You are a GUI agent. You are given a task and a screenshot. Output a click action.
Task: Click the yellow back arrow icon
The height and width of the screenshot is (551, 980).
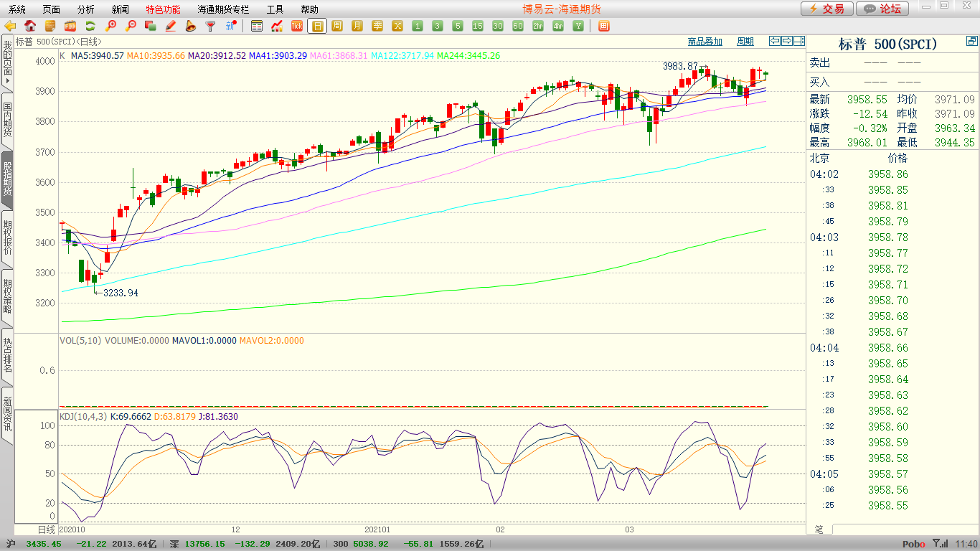pyautogui.click(x=10, y=26)
